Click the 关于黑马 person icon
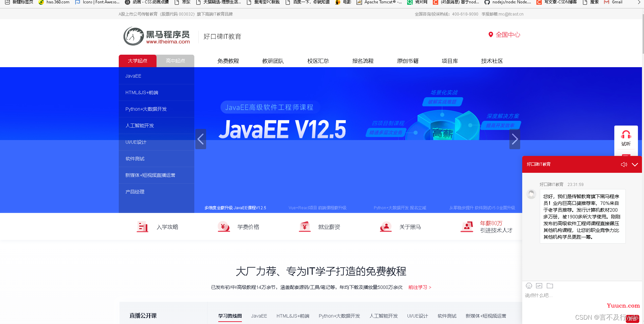The image size is (644, 324). click(x=386, y=227)
